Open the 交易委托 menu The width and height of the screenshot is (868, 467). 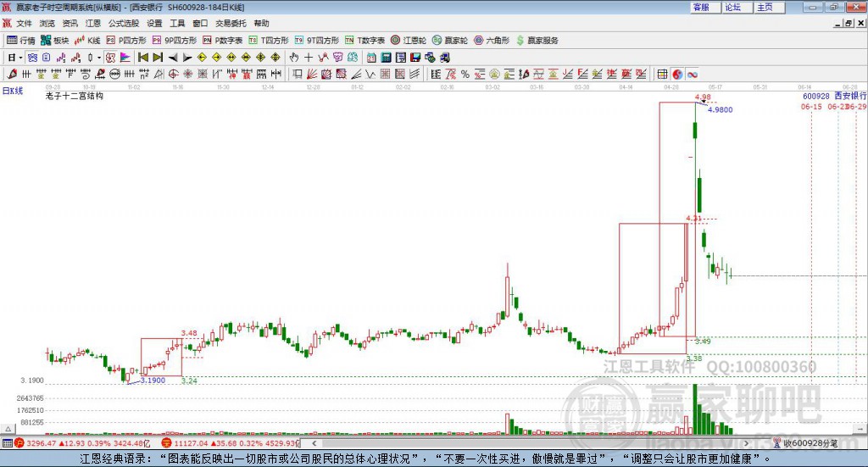coord(231,23)
